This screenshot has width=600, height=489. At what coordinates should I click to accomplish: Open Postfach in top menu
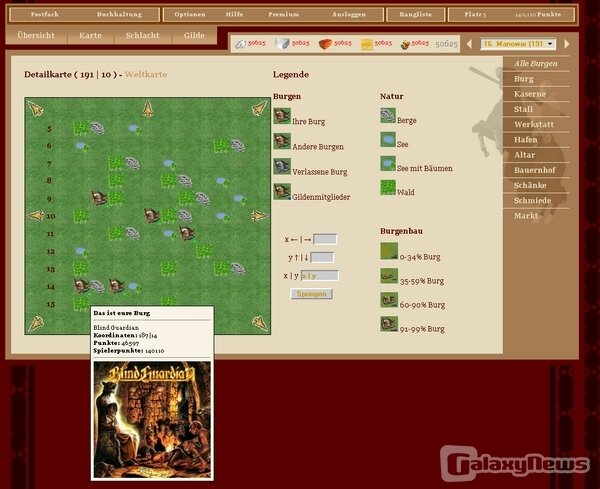pos(44,15)
